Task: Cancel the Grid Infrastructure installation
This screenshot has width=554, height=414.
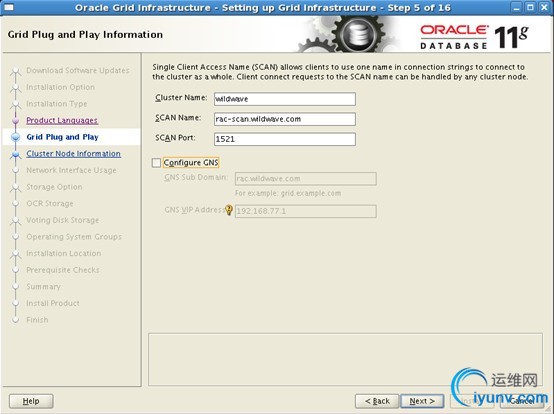Action: (x=522, y=401)
